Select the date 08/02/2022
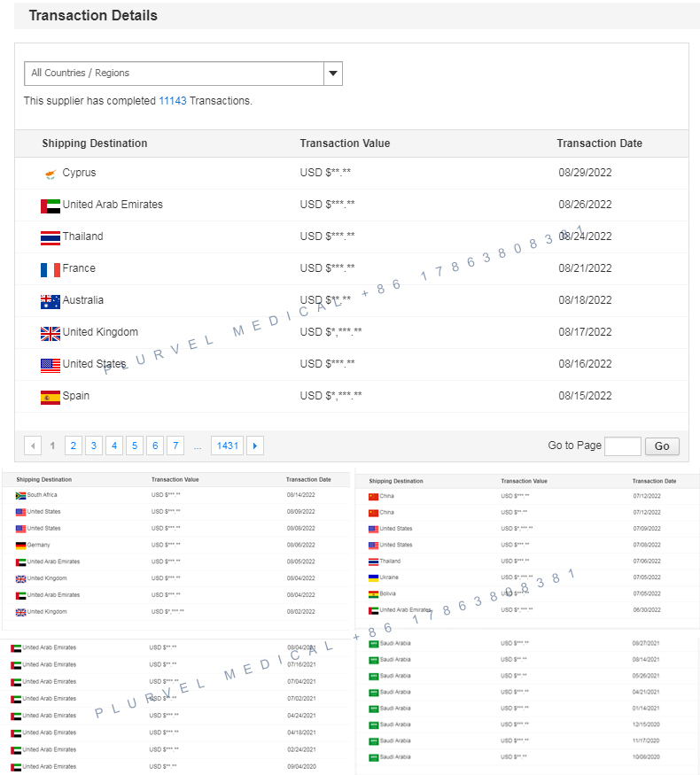Image resolution: width=700 pixels, height=775 pixels. (x=301, y=612)
